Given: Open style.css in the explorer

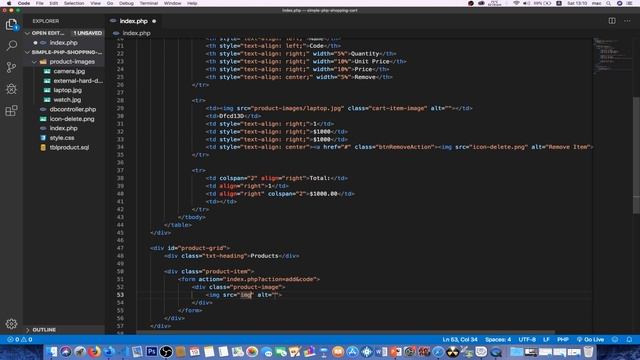Looking at the screenshot, I should [x=62, y=138].
